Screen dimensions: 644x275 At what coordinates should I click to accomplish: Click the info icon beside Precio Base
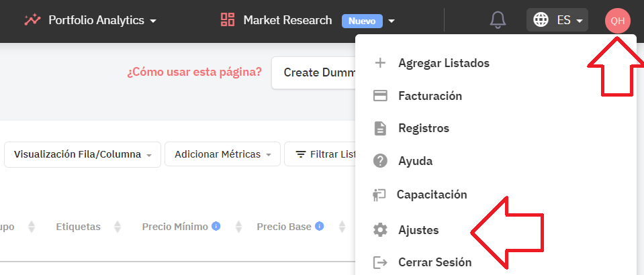point(319,226)
